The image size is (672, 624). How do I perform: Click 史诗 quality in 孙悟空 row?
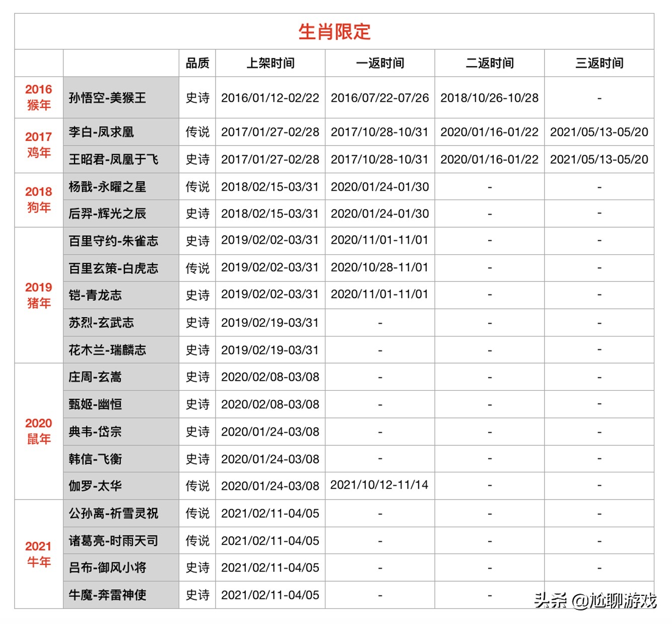point(197,98)
